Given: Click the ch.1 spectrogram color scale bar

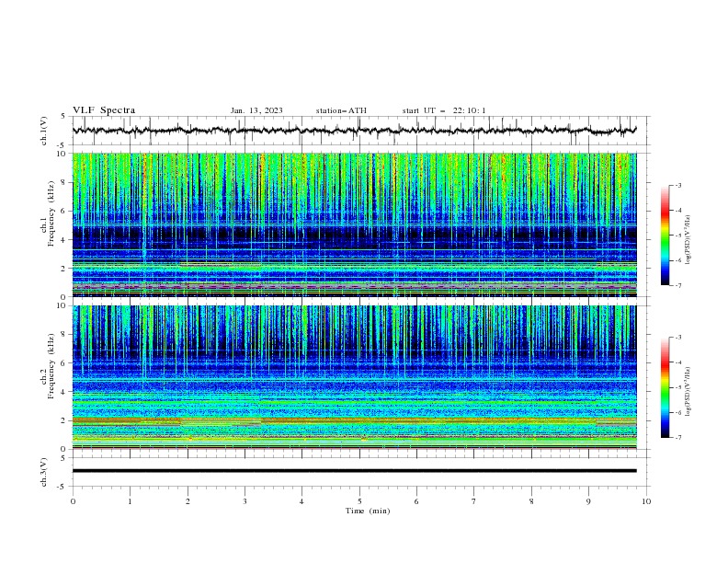Looking at the screenshot, I should pos(665,236).
